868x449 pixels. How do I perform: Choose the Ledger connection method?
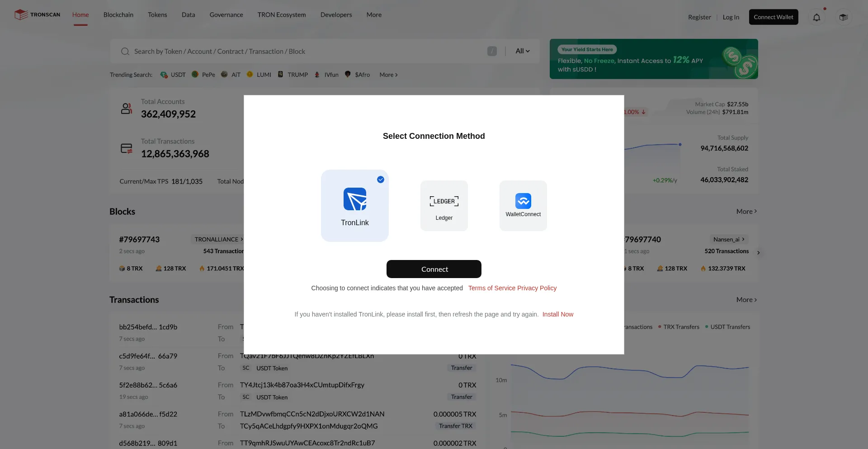[x=444, y=206]
